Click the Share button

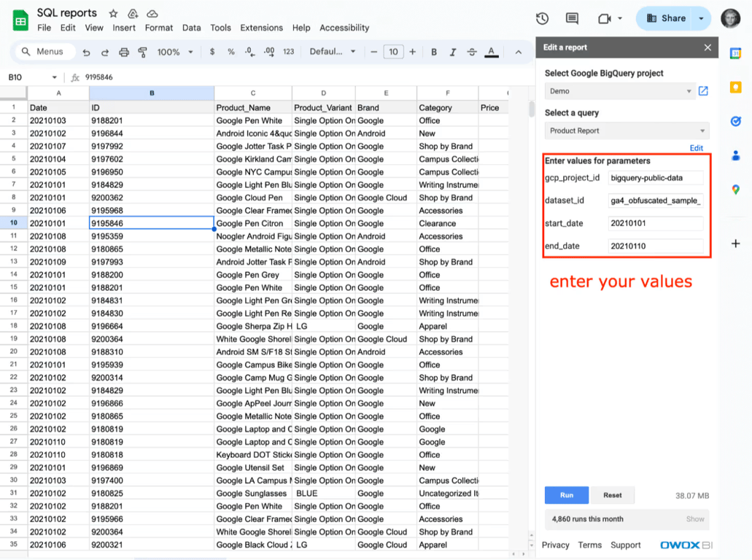click(666, 19)
